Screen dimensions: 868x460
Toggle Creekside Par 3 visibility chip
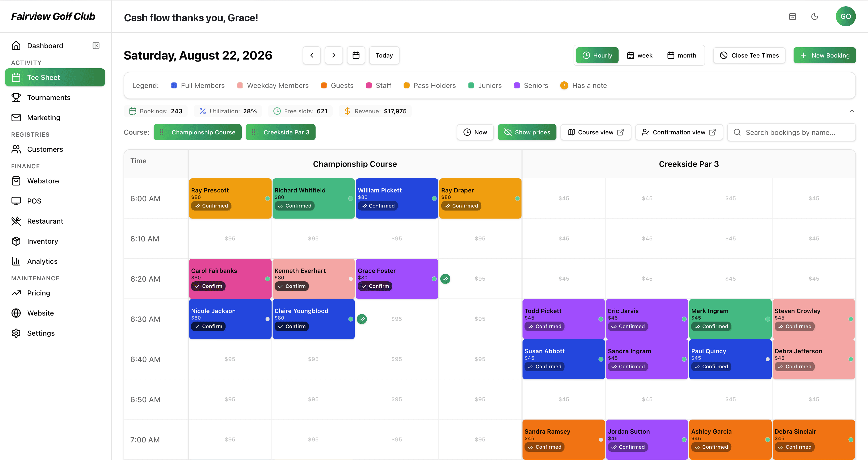[x=280, y=132]
